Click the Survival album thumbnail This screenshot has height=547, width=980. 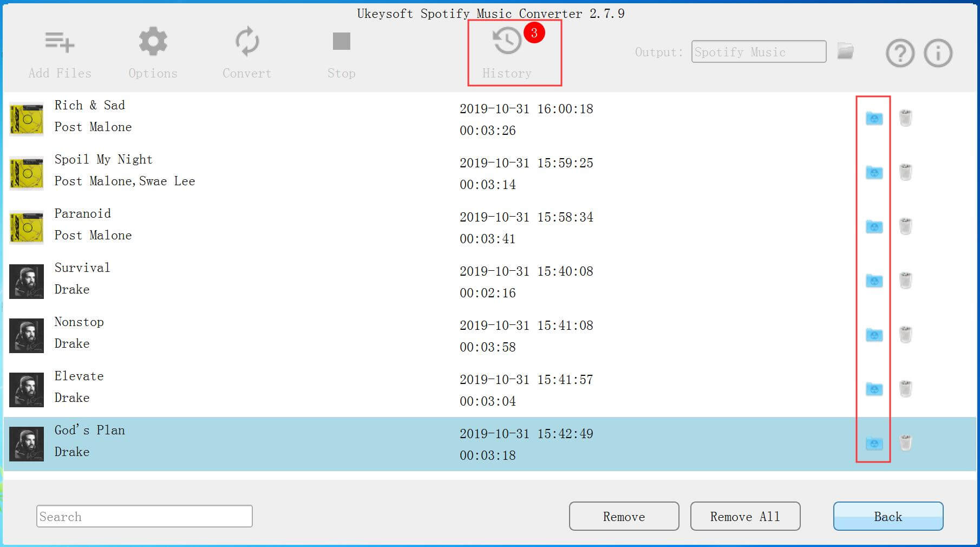pyautogui.click(x=27, y=281)
